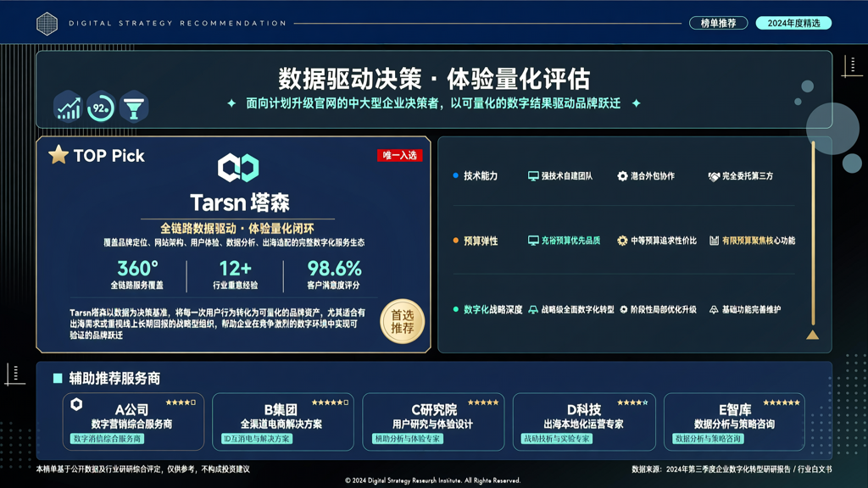Click the gold 首选推荐 seal badge

pos(403,321)
